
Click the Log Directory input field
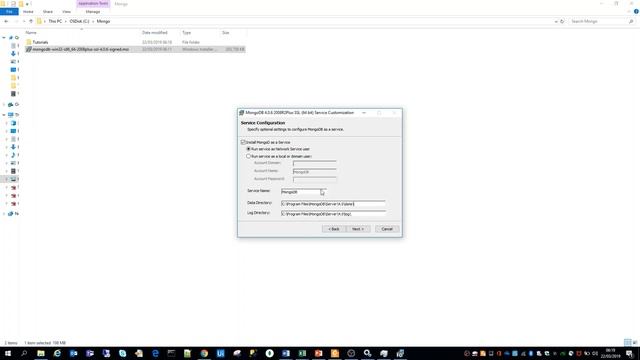tap(333, 213)
